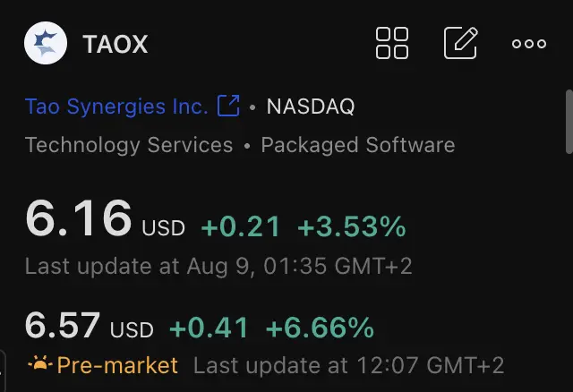Click the edit note pencil icon
Image resolution: width=573 pixels, height=392 pixels.
(461, 43)
